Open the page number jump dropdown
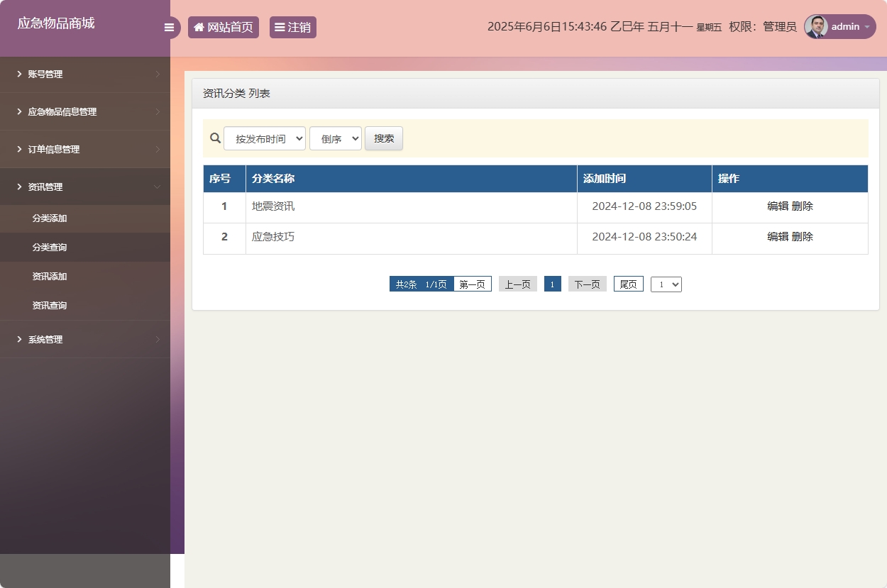887x588 pixels. point(666,284)
